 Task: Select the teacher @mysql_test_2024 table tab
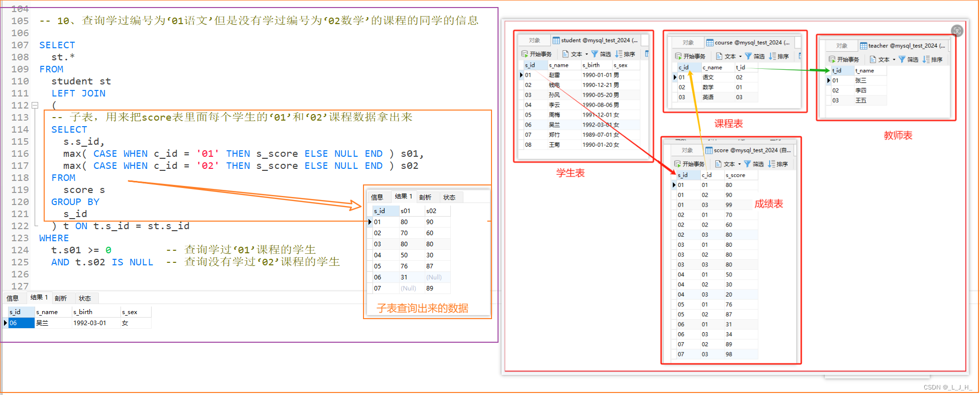click(x=902, y=46)
